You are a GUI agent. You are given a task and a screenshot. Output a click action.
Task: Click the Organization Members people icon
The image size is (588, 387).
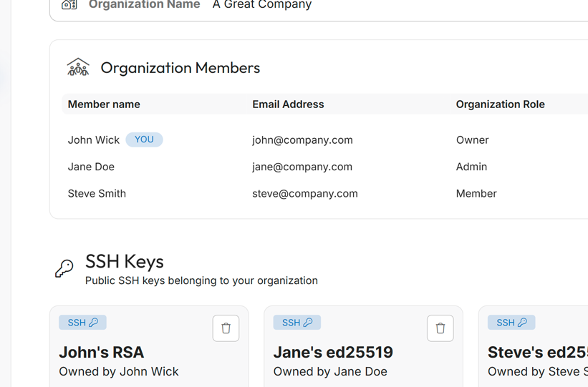[78, 67]
